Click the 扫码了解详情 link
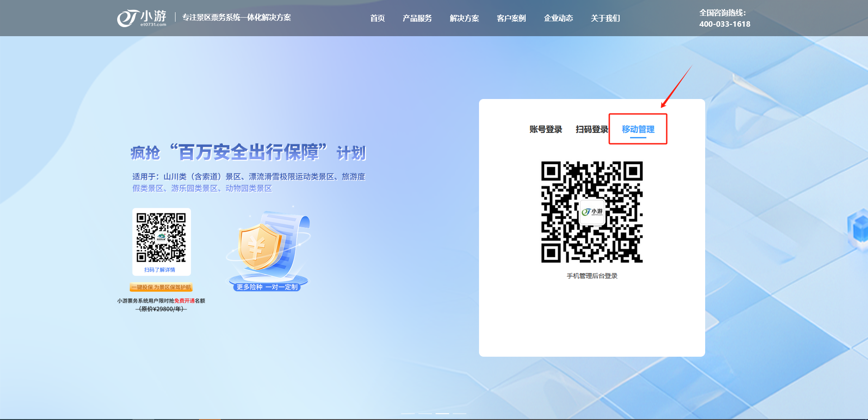The image size is (868, 420). coord(160,270)
